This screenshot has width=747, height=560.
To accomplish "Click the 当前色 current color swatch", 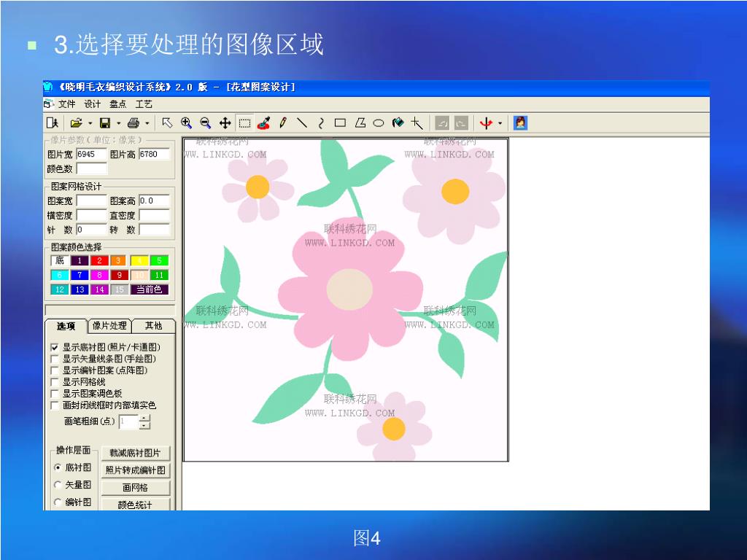I will tap(149, 289).
